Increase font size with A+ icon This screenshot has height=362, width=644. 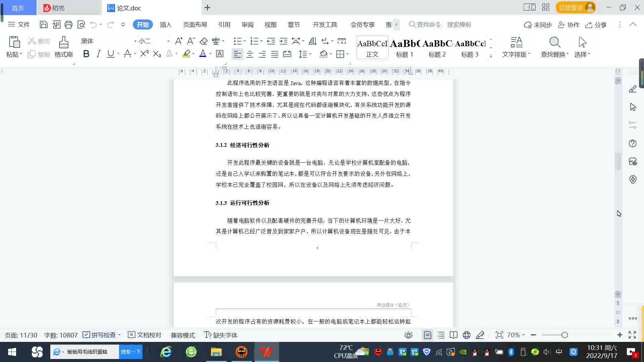tap(179, 41)
